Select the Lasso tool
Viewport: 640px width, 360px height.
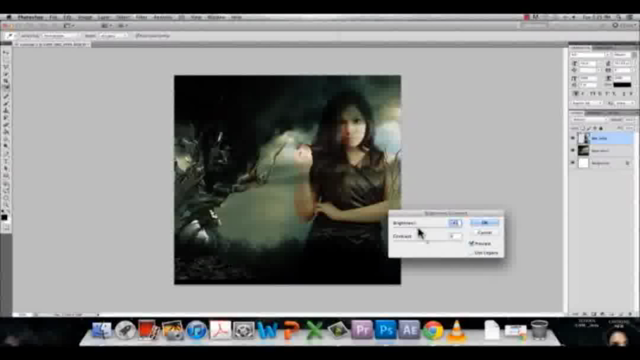click(6, 67)
